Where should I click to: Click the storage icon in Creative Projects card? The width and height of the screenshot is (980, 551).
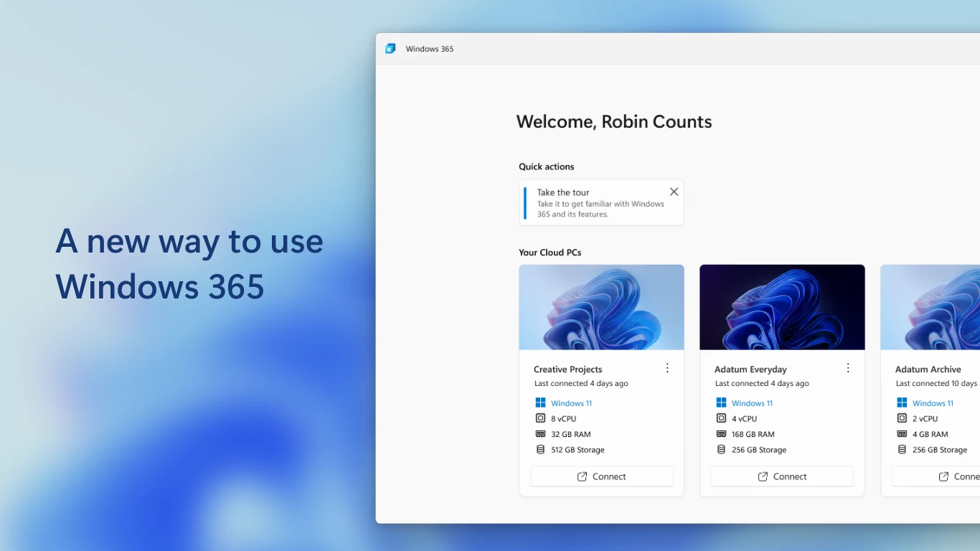pyautogui.click(x=540, y=450)
